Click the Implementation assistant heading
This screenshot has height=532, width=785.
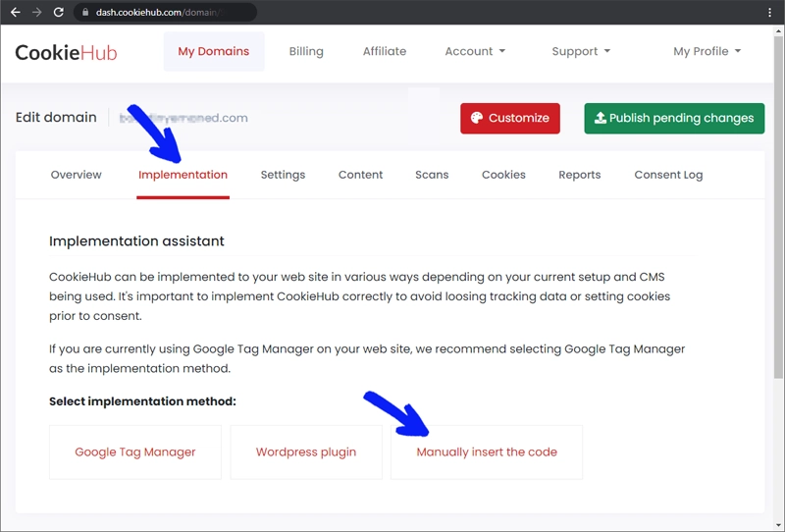click(136, 240)
